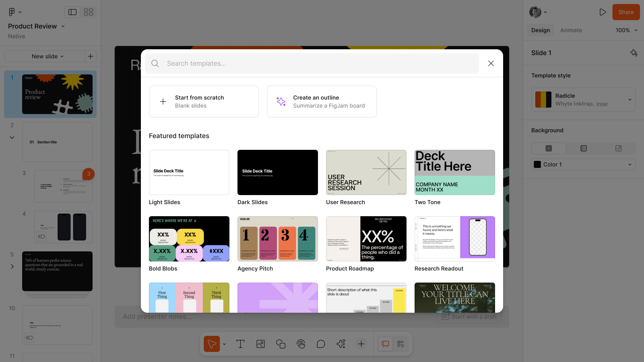644x362 pixels.
Task: Click Start with a draft button
Action: pyautogui.click(x=469, y=317)
